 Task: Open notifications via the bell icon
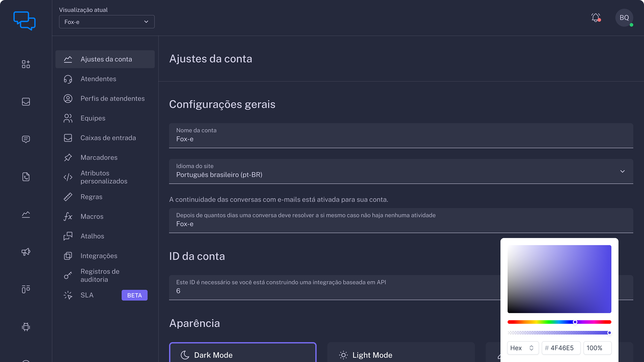pyautogui.click(x=596, y=18)
